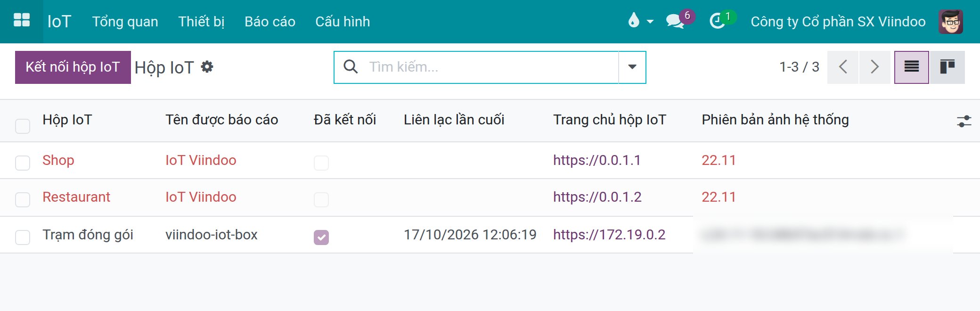Open link https://0.0.1.2

click(597, 197)
